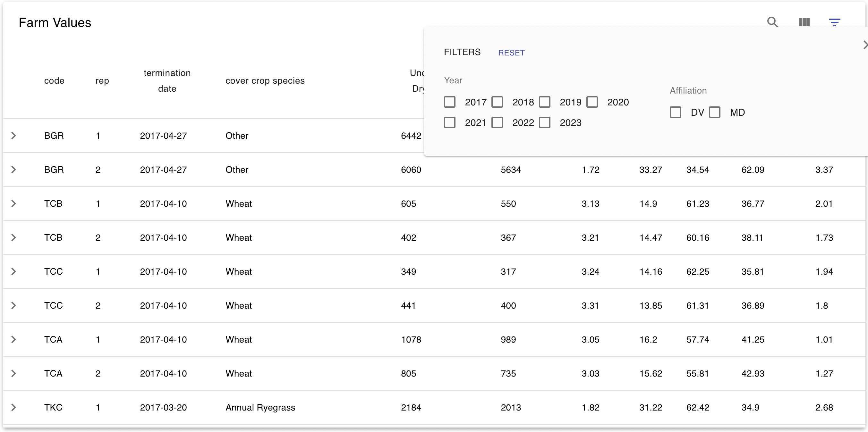The width and height of the screenshot is (868, 432).
Task: Check the 2018 year checkbox
Action: tap(497, 102)
